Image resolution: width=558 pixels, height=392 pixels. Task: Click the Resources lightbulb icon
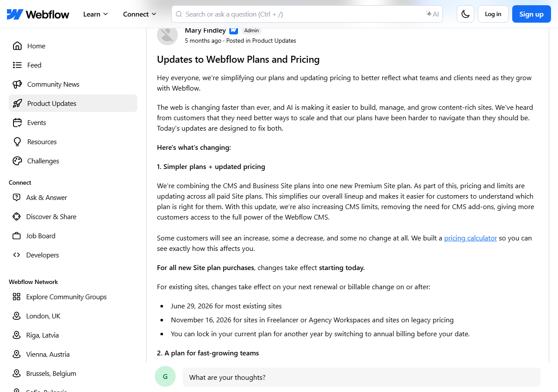tap(17, 142)
